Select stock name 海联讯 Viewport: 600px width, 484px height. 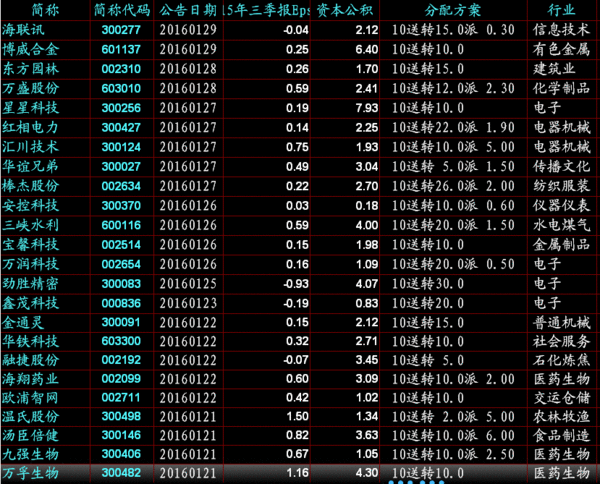pyautogui.click(x=23, y=30)
